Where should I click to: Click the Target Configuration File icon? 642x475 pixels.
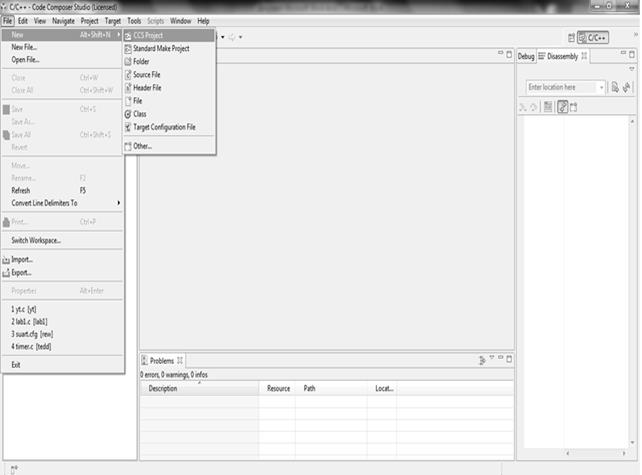128,127
